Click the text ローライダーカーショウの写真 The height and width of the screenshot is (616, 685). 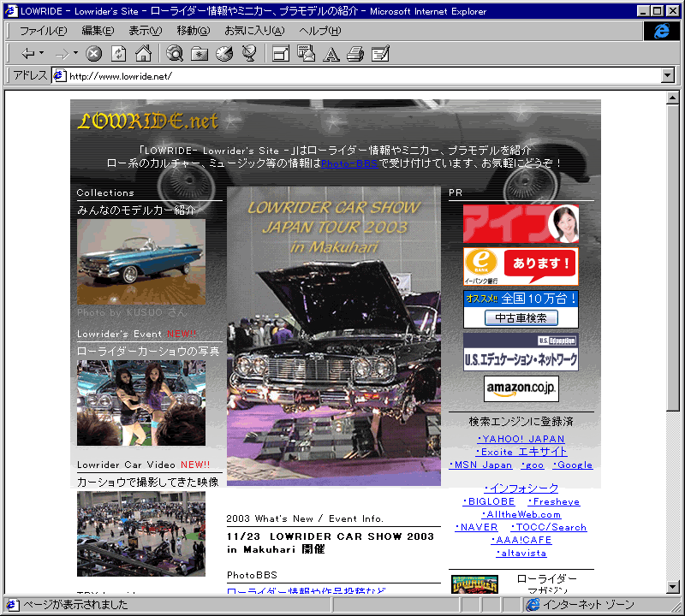148,352
